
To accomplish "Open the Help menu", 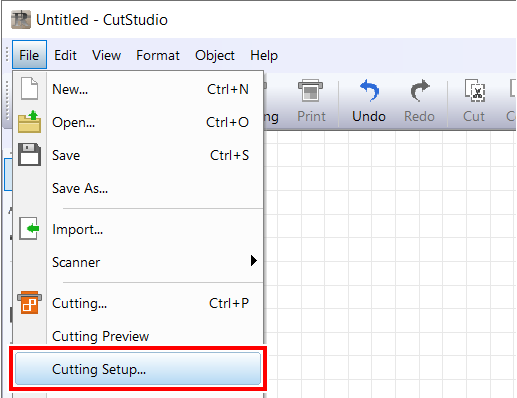I will [x=264, y=55].
